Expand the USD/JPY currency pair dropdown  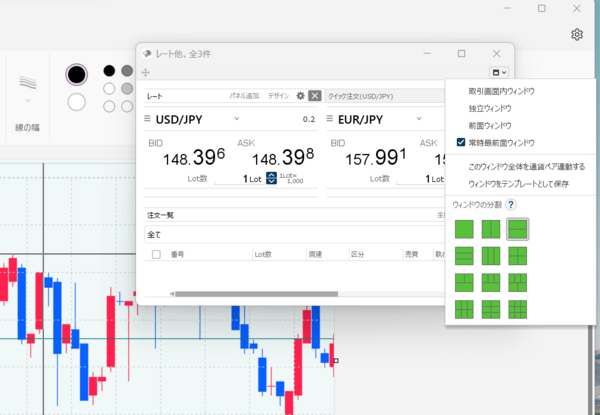pyautogui.click(x=237, y=119)
